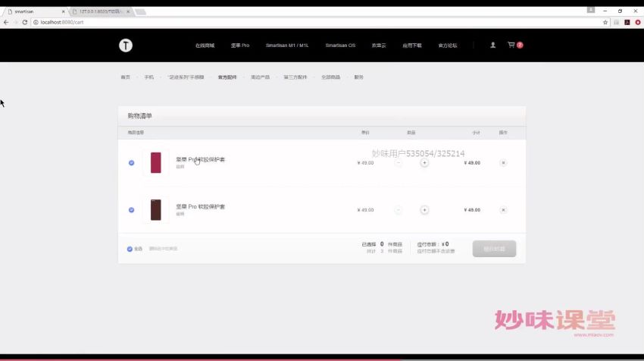The image size is (644, 361).
Task: Uncheck the dark brown case item checkbox
Action: [131, 210]
